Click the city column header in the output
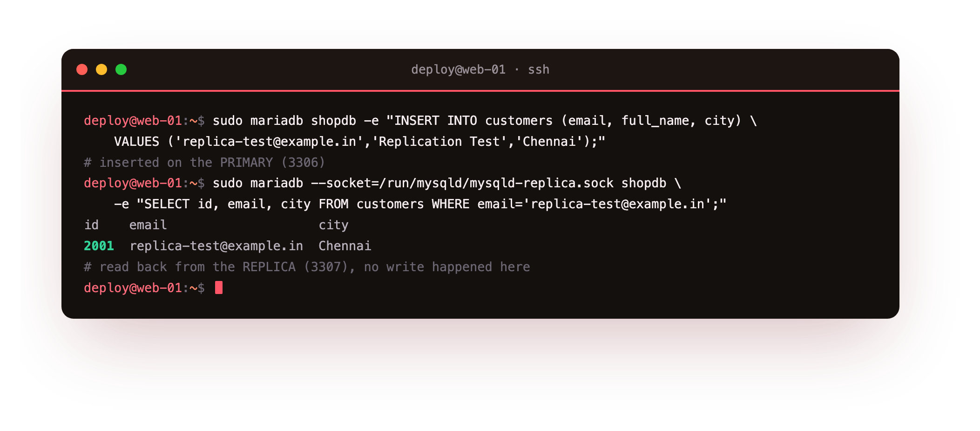This screenshot has width=980, height=431. [333, 225]
